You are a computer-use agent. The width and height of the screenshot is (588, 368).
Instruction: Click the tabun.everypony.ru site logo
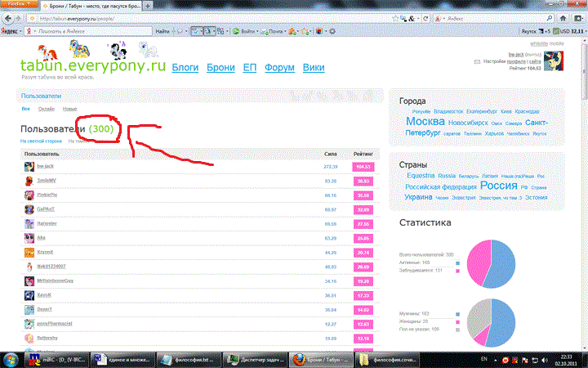(93, 65)
